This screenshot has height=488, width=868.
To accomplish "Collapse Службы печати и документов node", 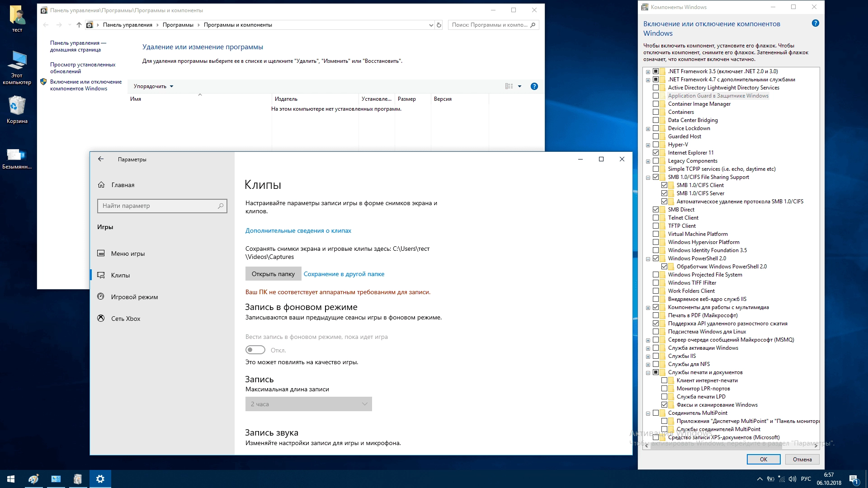I will coord(648,373).
